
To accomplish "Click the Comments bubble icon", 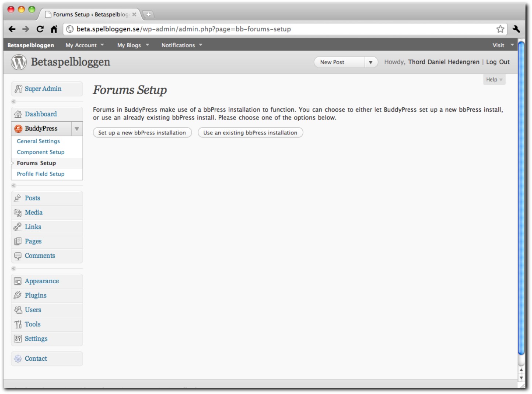I will pyautogui.click(x=18, y=256).
